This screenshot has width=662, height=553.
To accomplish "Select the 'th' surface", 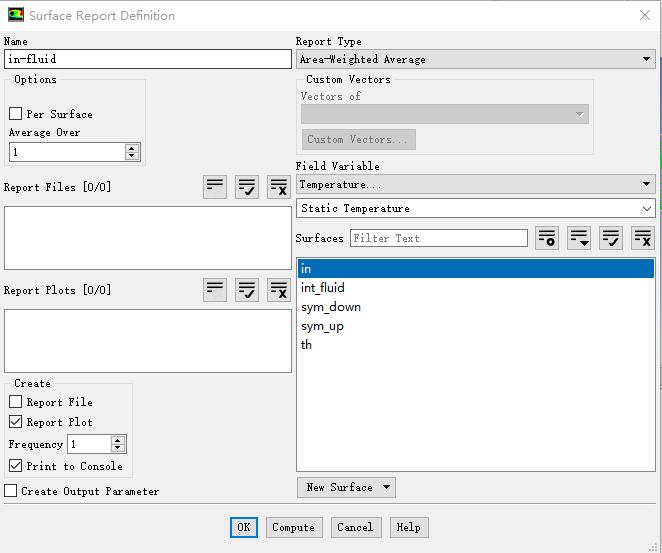I will click(475, 345).
